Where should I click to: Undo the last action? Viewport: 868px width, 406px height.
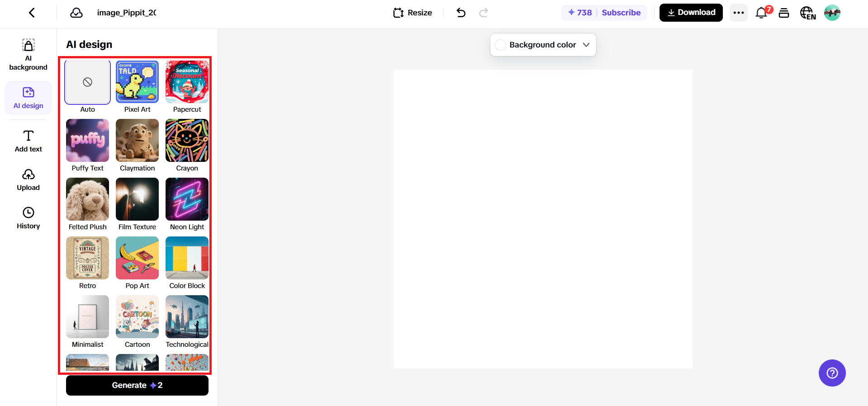(x=461, y=13)
